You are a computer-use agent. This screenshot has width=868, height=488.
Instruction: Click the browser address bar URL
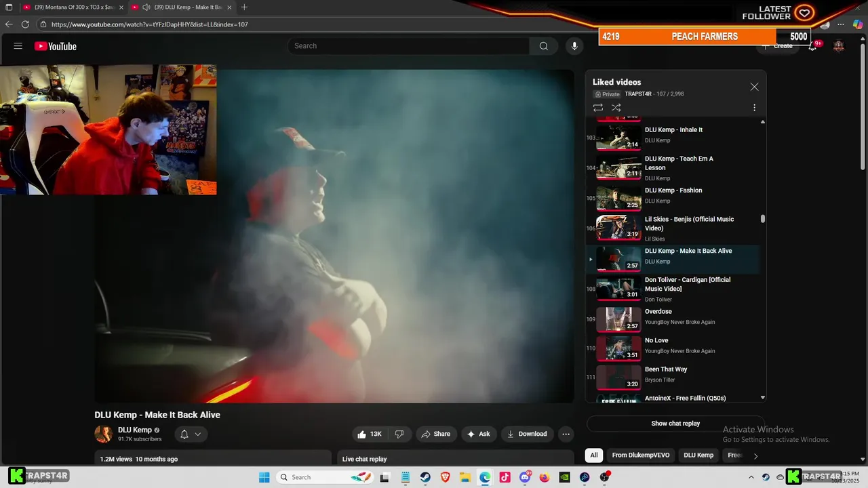pos(150,24)
